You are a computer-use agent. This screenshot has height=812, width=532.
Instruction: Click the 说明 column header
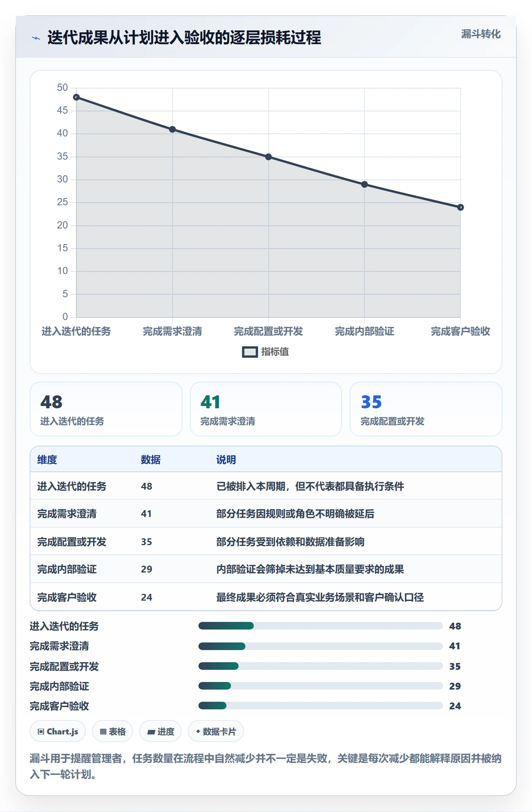coord(226,460)
